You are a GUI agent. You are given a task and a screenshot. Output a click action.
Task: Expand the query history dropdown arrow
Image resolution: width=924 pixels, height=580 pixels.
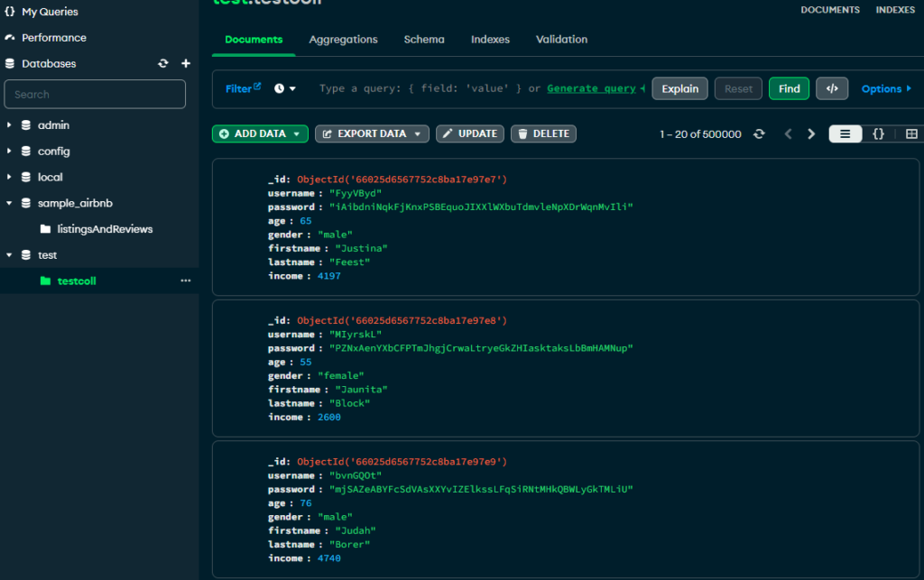292,89
